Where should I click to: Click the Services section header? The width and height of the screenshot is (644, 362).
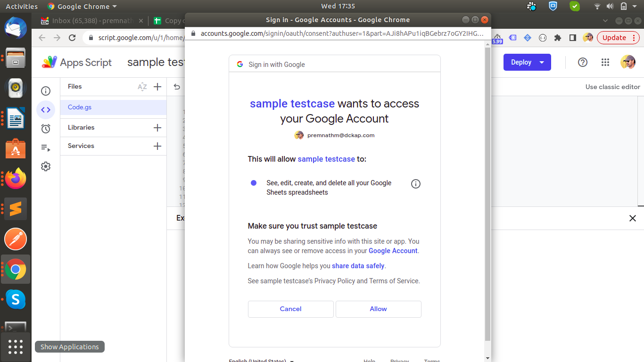coord(81,146)
